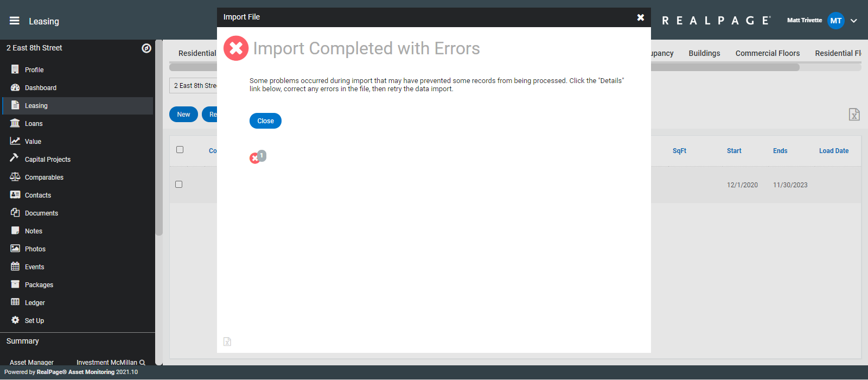The width and height of the screenshot is (868, 380).
Task: Switch to the Residential tab
Action: tap(197, 53)
